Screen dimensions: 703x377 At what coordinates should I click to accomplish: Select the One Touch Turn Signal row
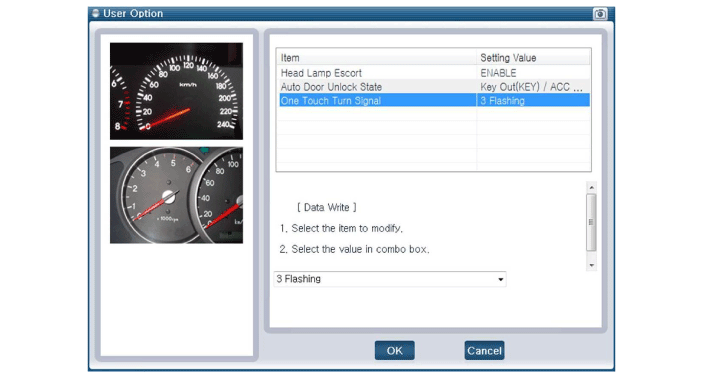[x=434, y=100]
